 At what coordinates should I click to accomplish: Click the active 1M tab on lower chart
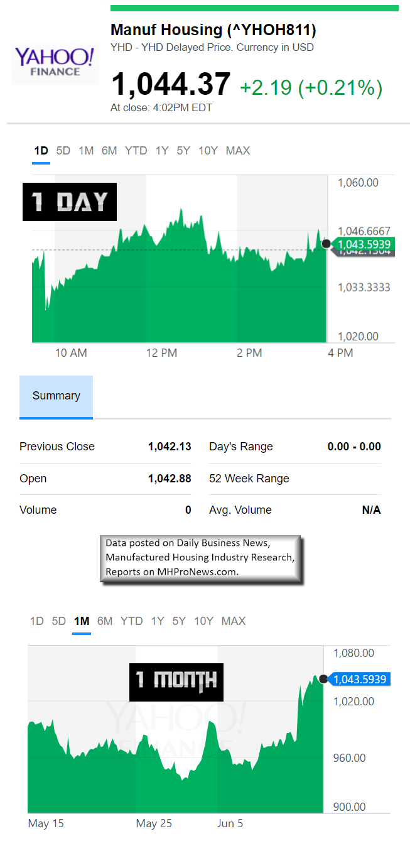82,621
